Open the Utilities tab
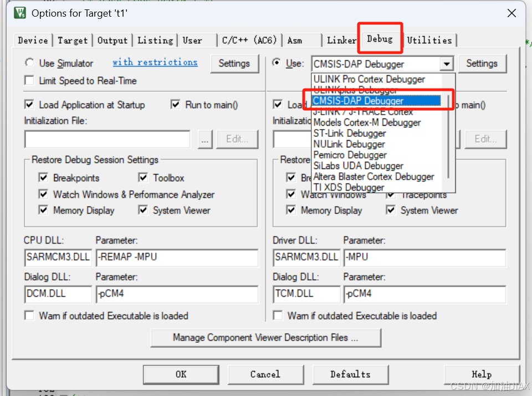532x396 pixels. [x=429, y=40]
